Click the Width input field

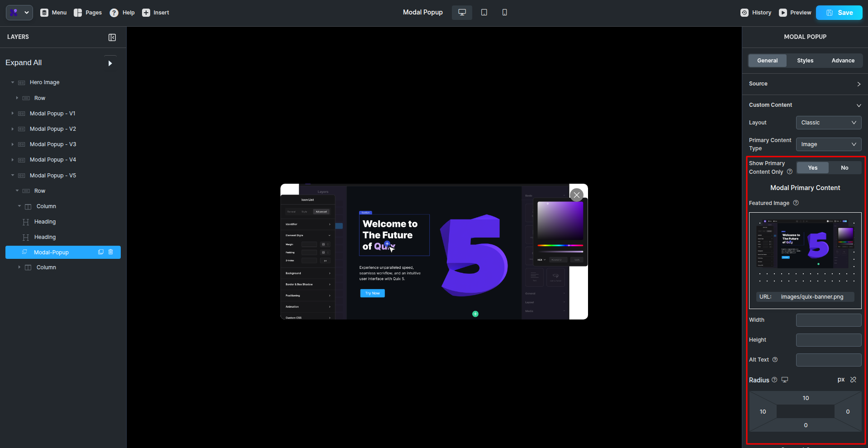[x=828, y=320]
